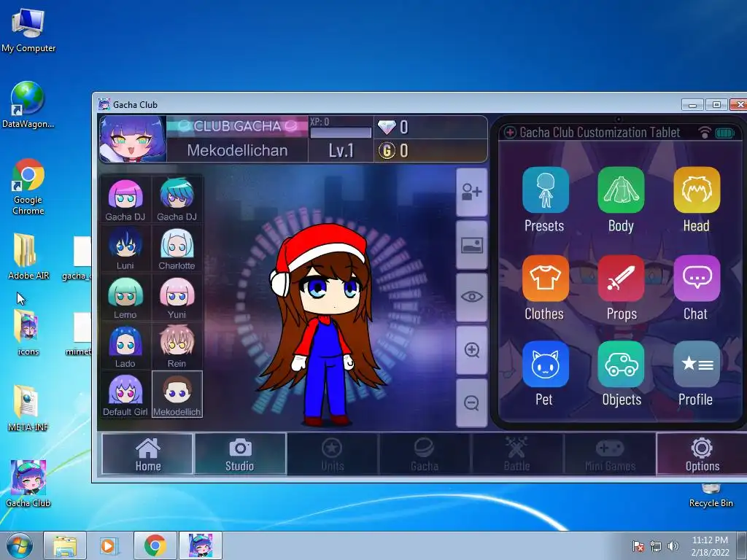Open the Battle tab
Image resolution: width=747 pixels, height=560 pixels.
point(516,454)
